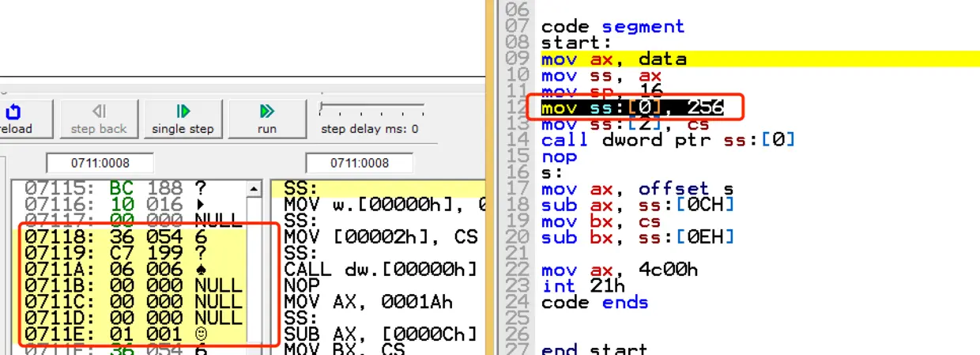Click source label 's:' in editor

pyautogui.click(x=551, y=172)
